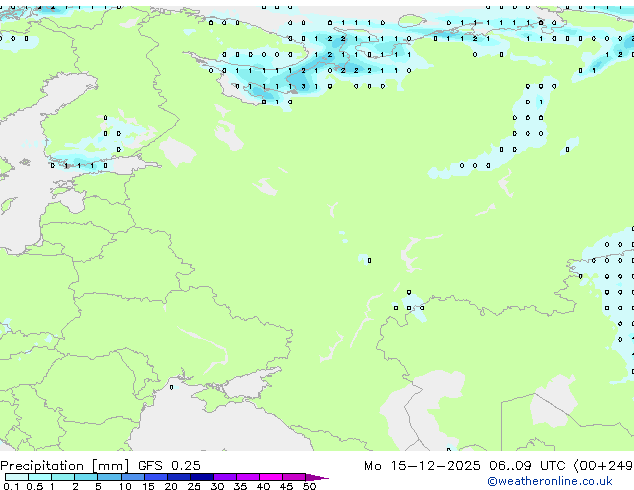Click the '15' legend value label

pos(148,486)
